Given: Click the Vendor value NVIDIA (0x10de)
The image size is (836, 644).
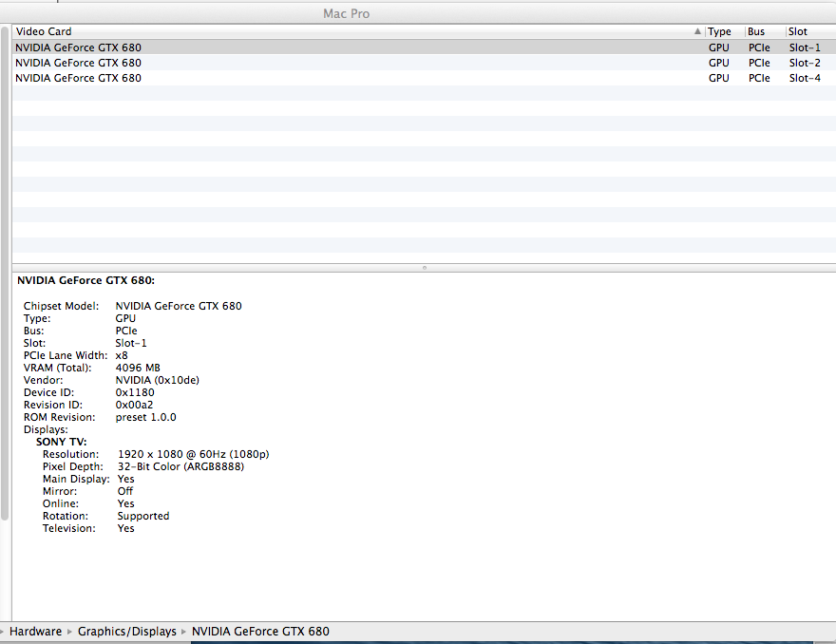Looking at the screenshot, I should [x=158, y=380].
